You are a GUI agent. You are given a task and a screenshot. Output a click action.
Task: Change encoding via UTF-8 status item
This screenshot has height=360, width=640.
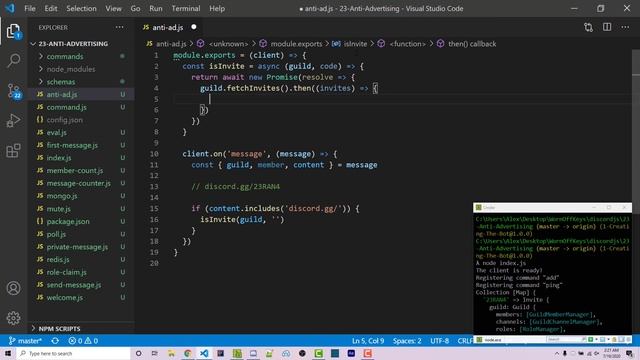tap(440, 340)
